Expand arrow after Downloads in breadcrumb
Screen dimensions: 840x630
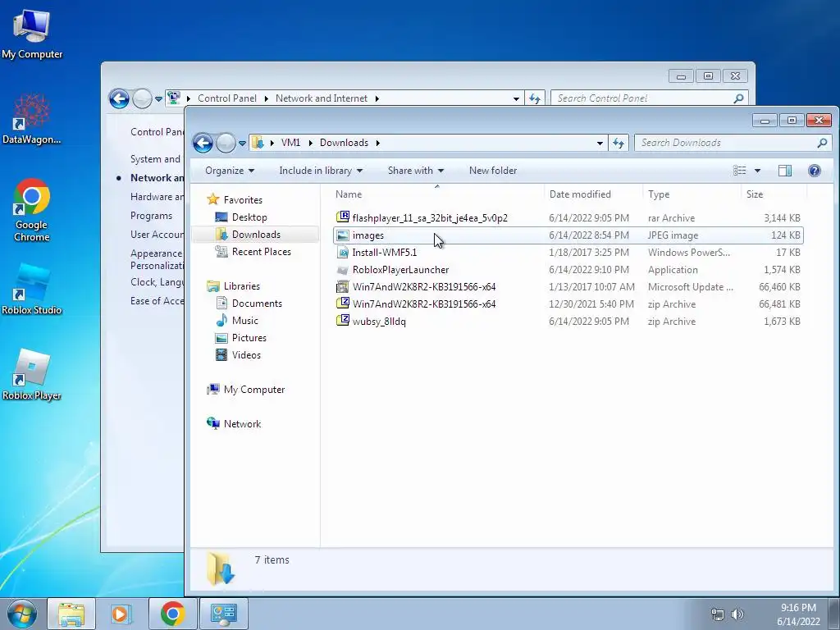coord(378,143)
